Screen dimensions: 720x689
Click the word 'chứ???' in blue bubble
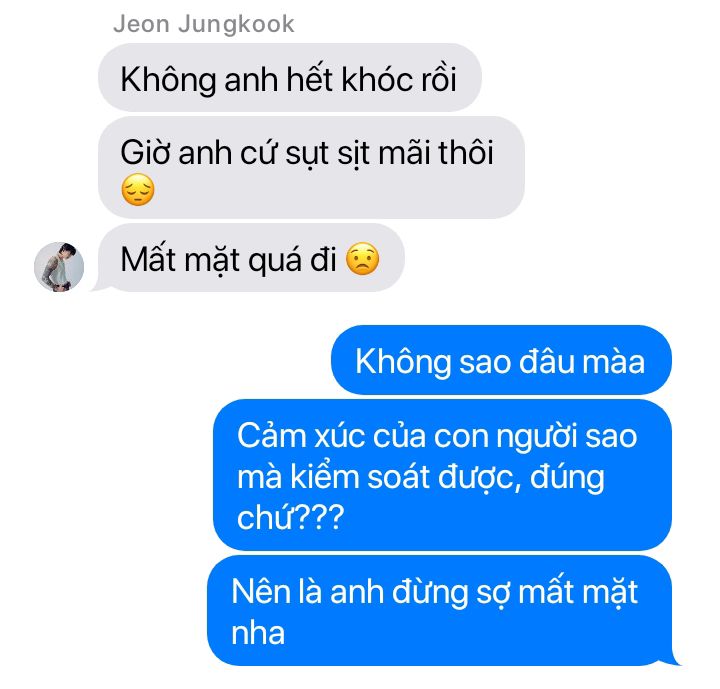pos(291,517)
